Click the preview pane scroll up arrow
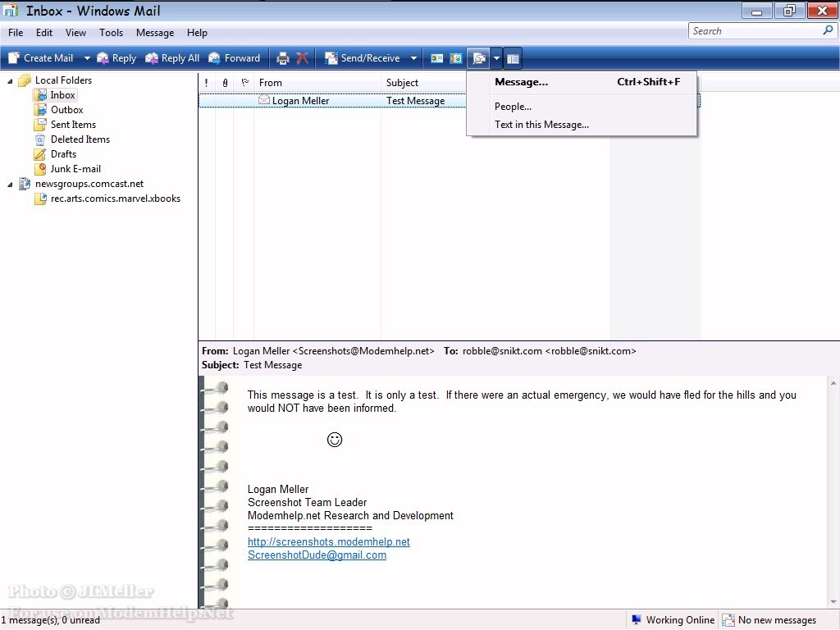840x630 pixels. (x=833, y=382)
